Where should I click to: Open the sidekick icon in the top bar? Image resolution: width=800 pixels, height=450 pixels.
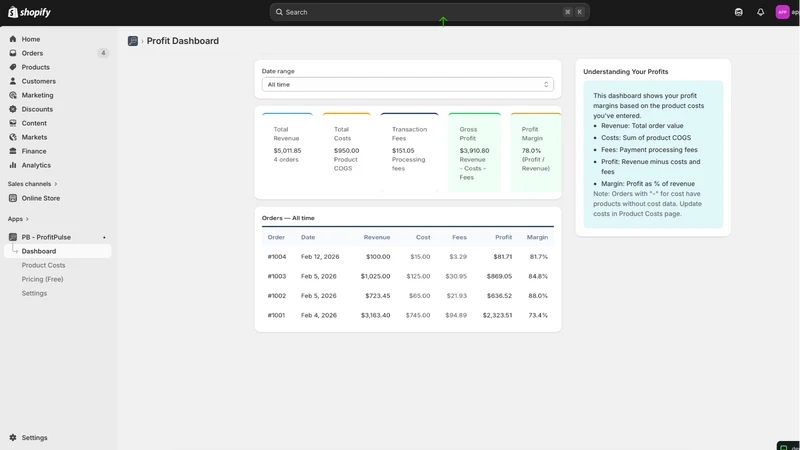pos(738,12)
